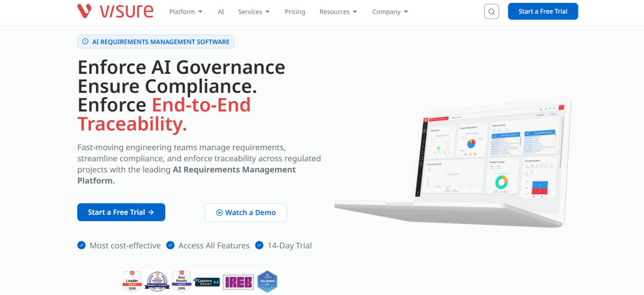Click Start a Free Trial in the navigation bar
Image resolution: width=644 pixels, height=295 pixels.
tap(543, 11)
